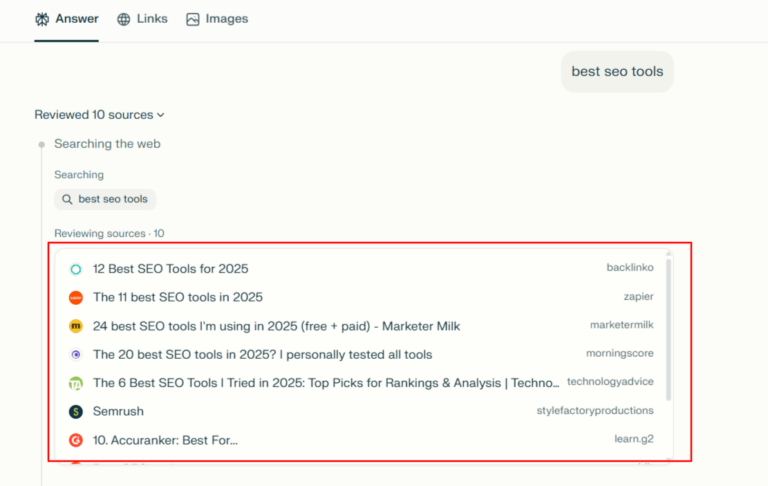Click the red G2 favicon
768x486 pixels.
(76, 440)
